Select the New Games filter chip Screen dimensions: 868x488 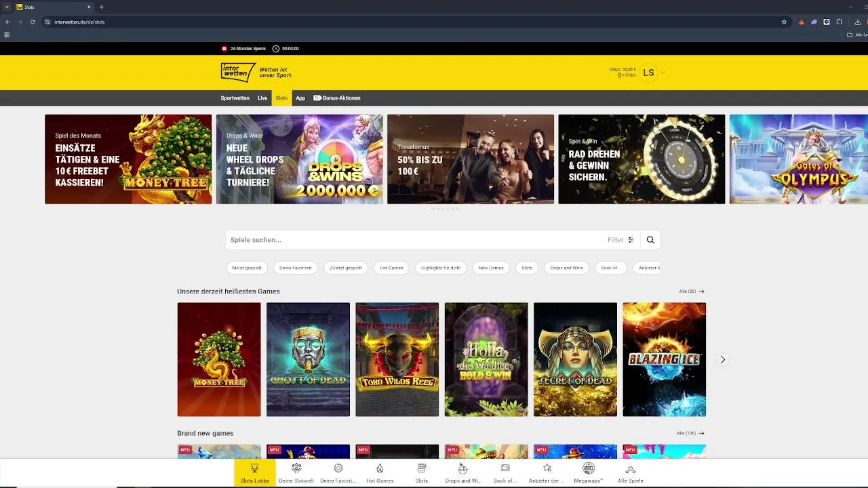tap(491, 268)
